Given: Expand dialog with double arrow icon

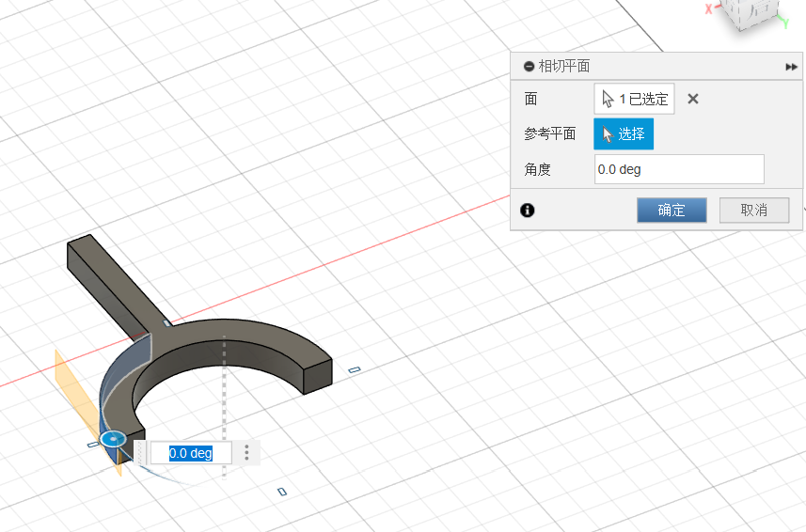Looking at the screenshot, I should pyautogui.click(x=792, y=67).
